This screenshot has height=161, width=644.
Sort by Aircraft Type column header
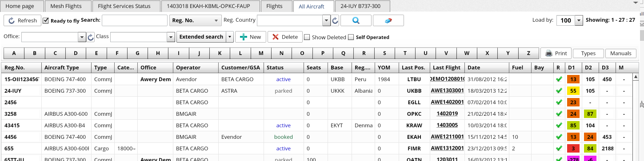tap(67, 67)
